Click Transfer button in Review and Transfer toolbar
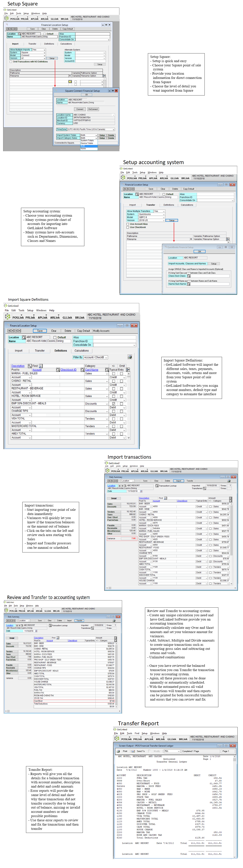The width and height of the screenshot is (243, 868). pos(80,621)
